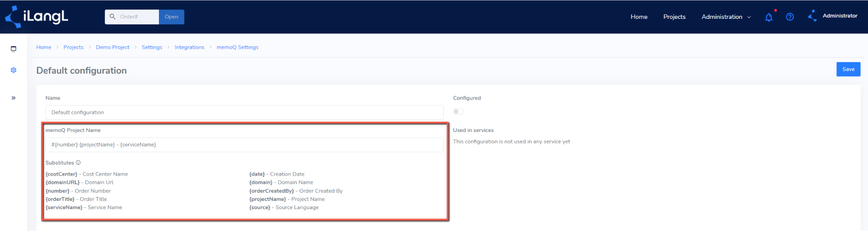868x231 pixels.
Task: Open memoQ Settings breadcrumb link
Action: click(238, 47)
